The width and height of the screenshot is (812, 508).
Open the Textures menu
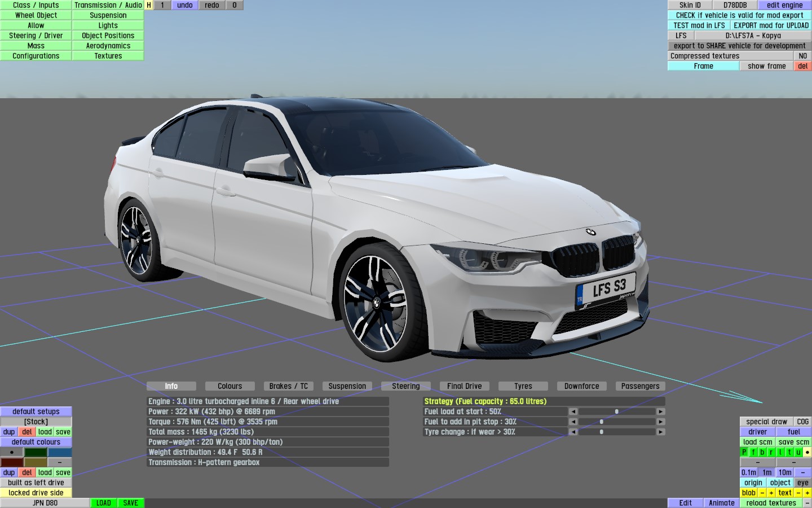pos(108,56)
